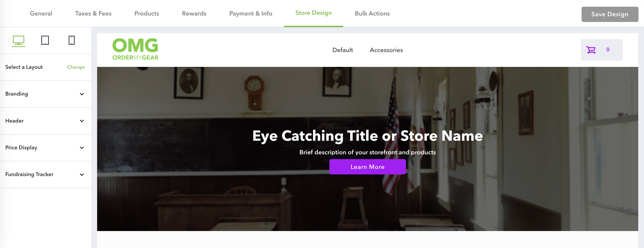
Task: Select the Accessories store category
Action: (x=386, y=50)
